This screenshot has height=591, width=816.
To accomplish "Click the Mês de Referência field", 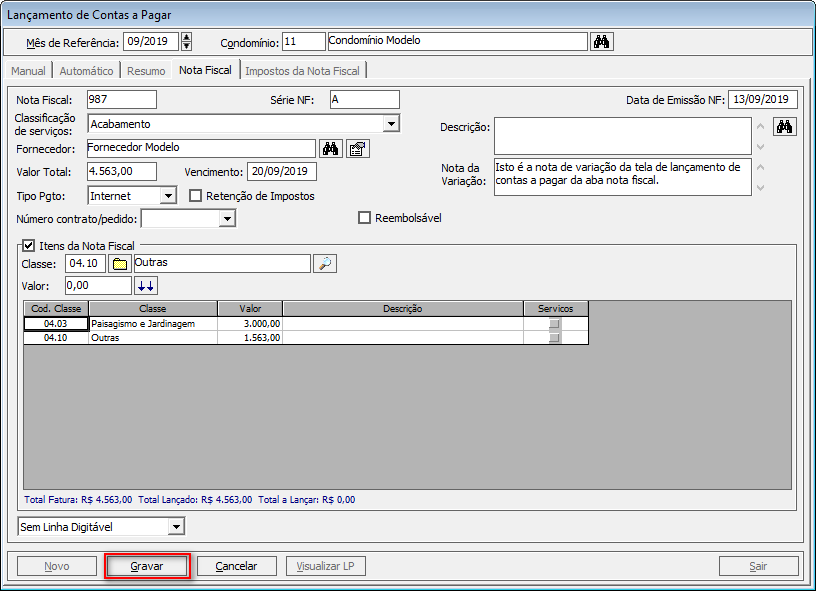I will [x=150, y=42].
